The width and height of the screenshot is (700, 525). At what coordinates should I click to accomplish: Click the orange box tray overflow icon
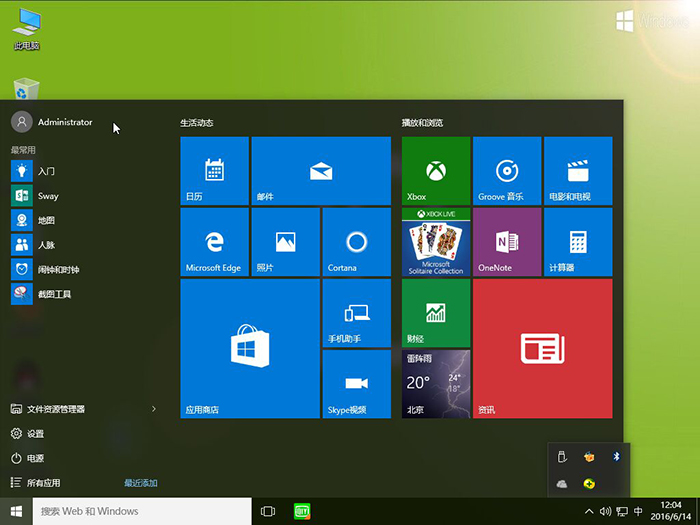pyautogui.click(x=589, y=456)
